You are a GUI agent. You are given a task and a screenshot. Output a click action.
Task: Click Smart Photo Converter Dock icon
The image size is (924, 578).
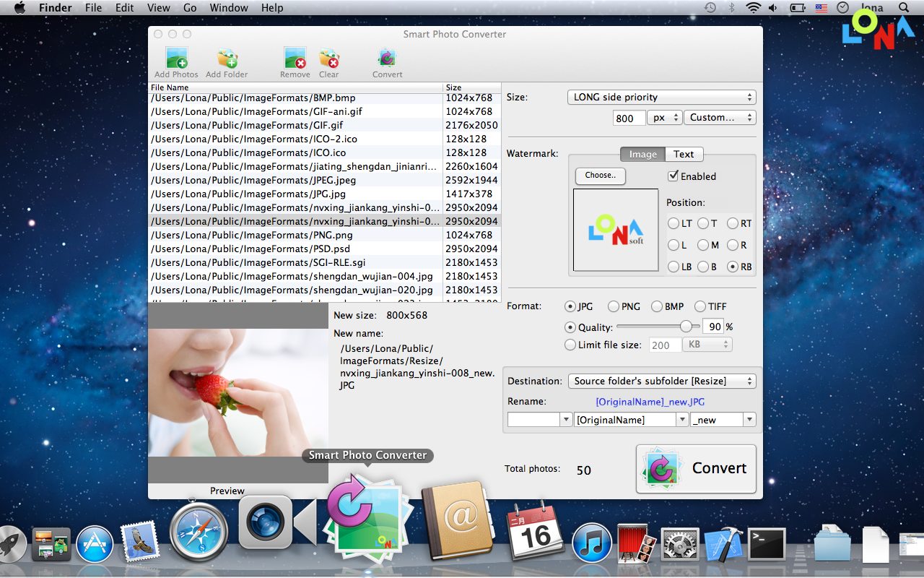click(368, 518)
